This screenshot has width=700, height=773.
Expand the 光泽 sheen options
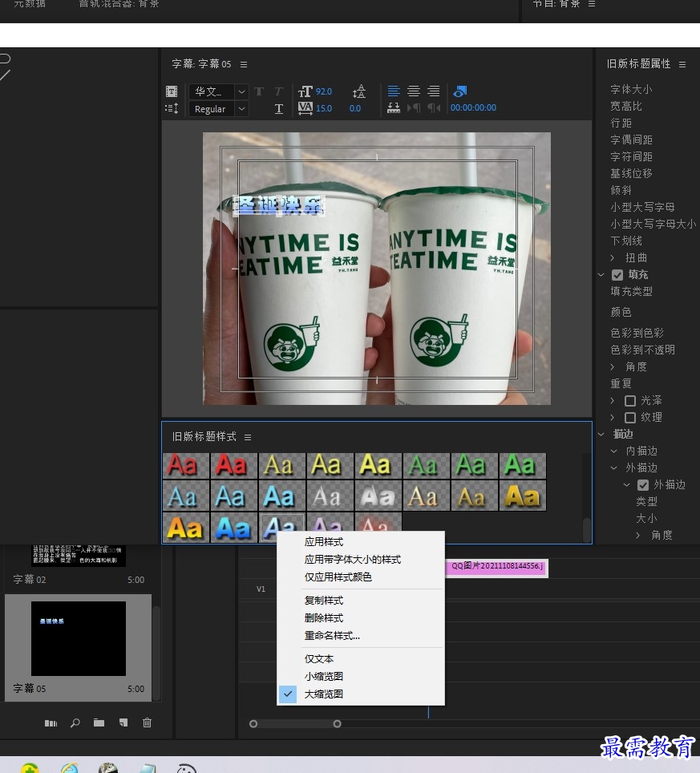coord(613,400)
